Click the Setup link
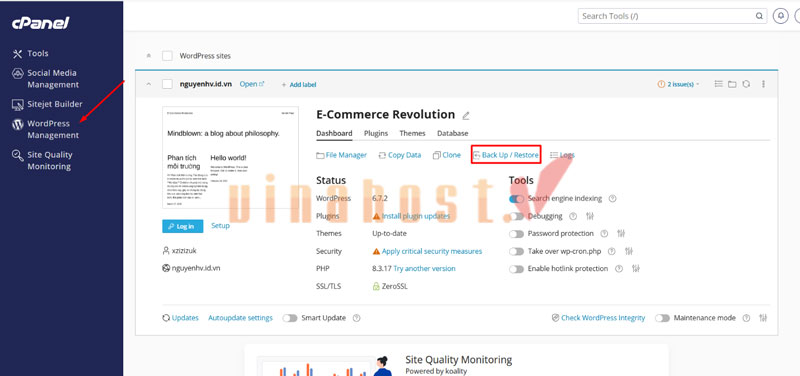The width and height of the screenshot is (800, 376). click(x=220, y=225)
